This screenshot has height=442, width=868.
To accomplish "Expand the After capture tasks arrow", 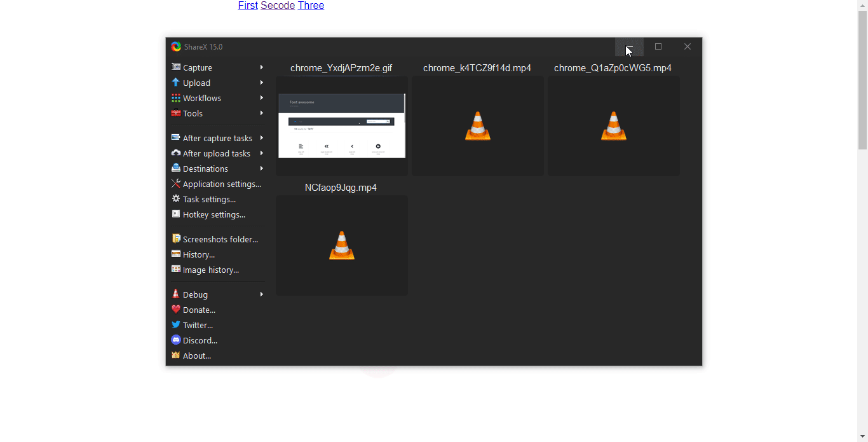I will coord(261,138).
